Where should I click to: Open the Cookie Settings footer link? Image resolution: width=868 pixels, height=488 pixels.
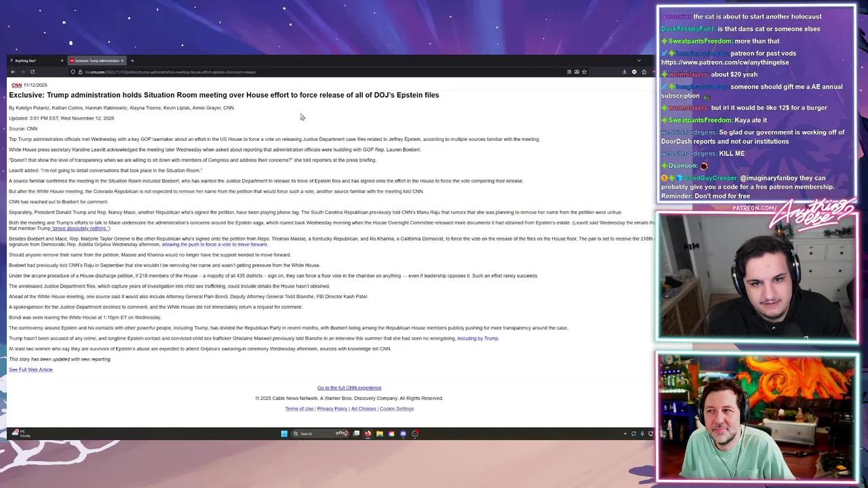point(397,409)
